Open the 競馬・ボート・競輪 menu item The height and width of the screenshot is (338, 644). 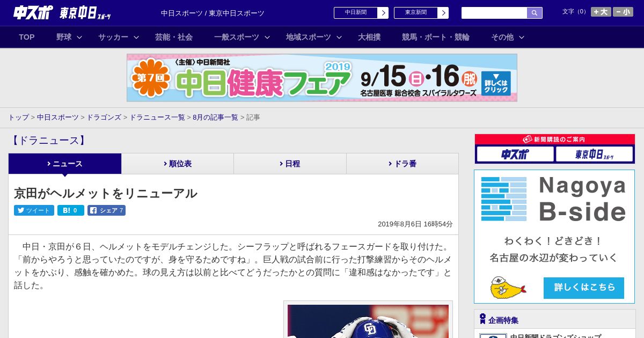436,37
